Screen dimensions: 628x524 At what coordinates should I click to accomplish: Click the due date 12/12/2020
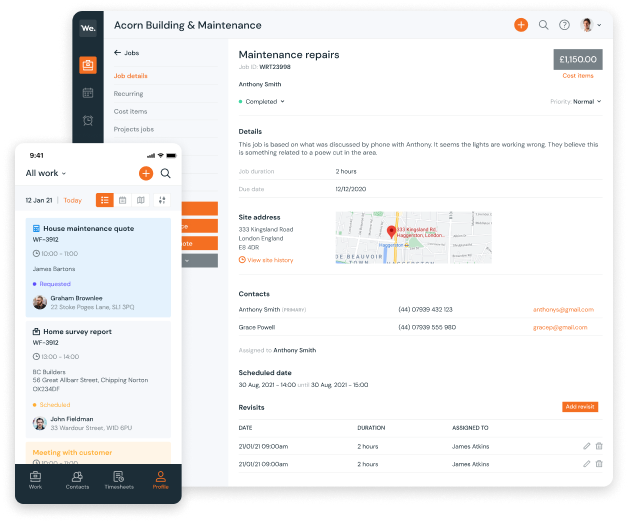pyautogui.click(x=351, y=189)
